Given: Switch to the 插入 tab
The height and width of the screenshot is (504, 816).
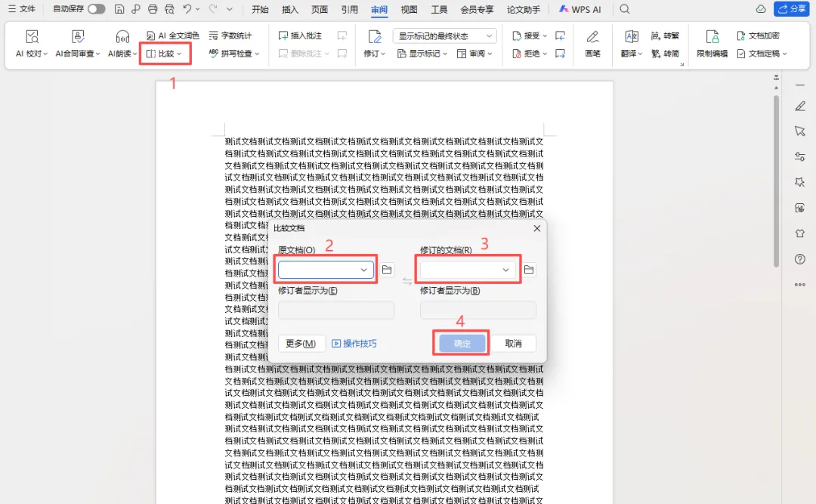Looking at the screenshot, I should coord(290,9).
